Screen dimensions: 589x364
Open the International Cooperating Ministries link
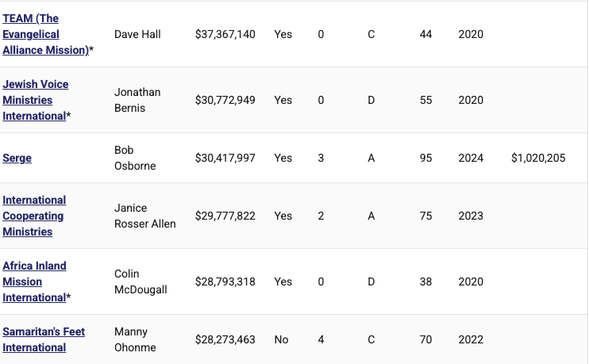click(x=34, y=216)
